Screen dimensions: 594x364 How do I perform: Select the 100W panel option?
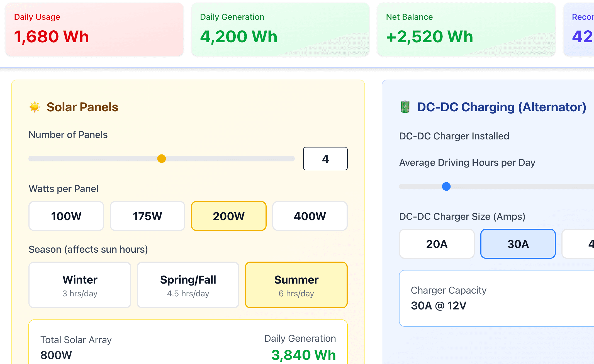(x=66, y=216)
